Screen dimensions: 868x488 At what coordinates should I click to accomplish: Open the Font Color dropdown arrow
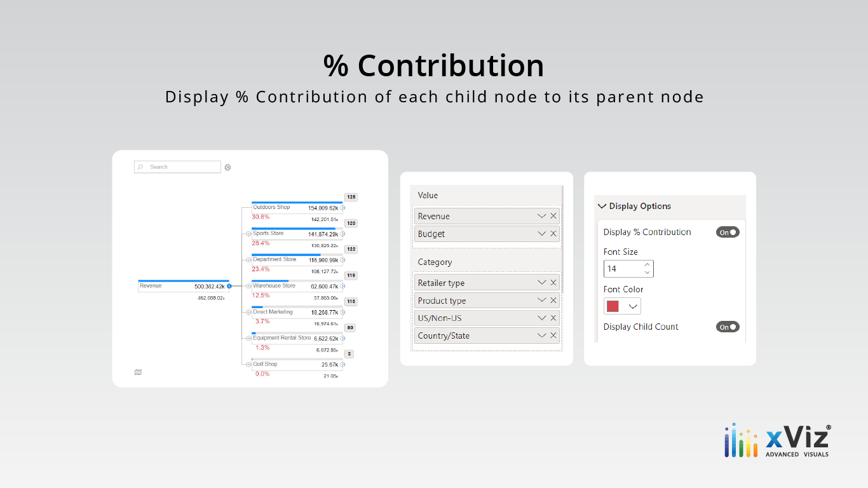[632, 306]
